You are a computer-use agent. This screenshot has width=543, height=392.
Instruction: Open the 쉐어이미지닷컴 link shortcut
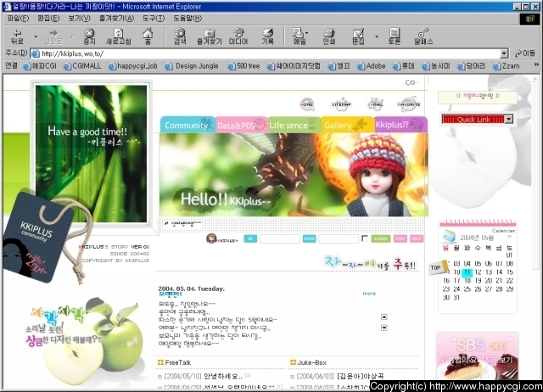coord(294,66)
